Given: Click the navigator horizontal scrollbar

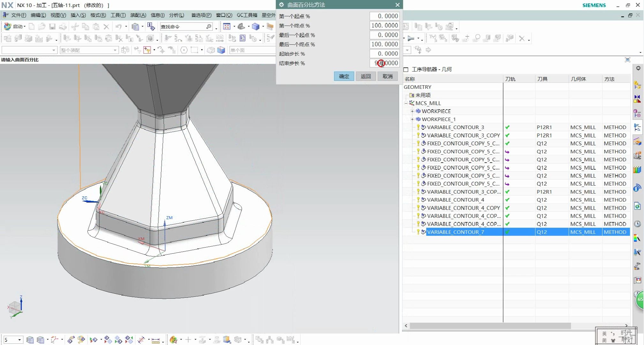Looking at the screenshot, I should 490,326.
